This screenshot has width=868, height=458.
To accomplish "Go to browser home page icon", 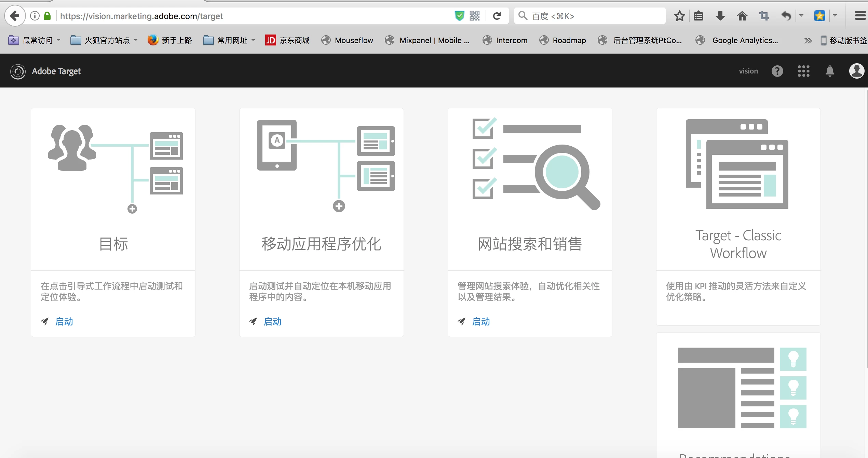I will (x=742, y=16).
